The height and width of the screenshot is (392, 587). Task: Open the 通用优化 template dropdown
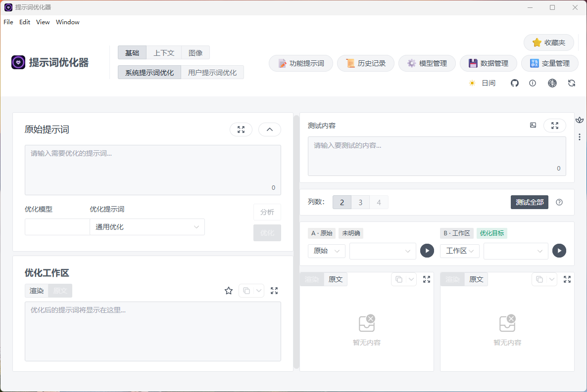tap(147, 227)
